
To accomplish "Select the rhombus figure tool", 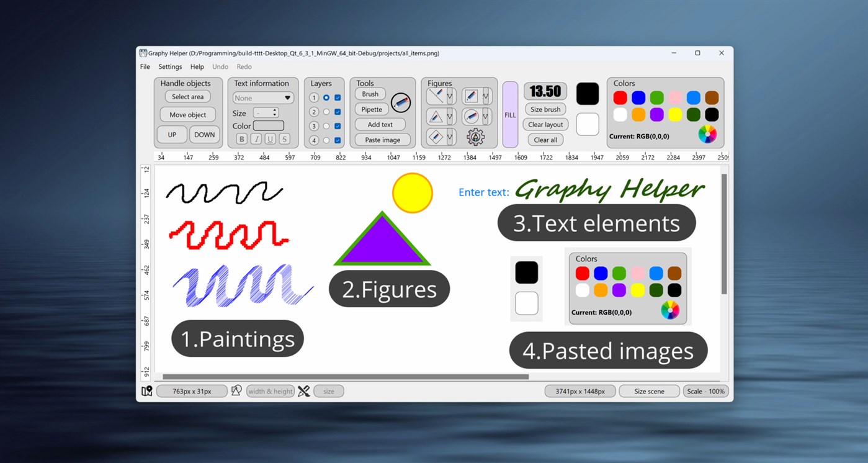I will pyautogui.click(x=437, y=137).
